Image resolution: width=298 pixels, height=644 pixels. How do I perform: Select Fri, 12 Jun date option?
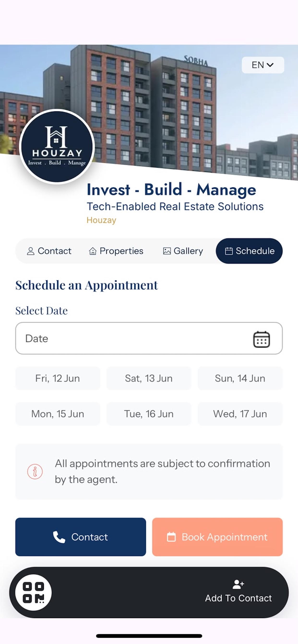[58, 378]
